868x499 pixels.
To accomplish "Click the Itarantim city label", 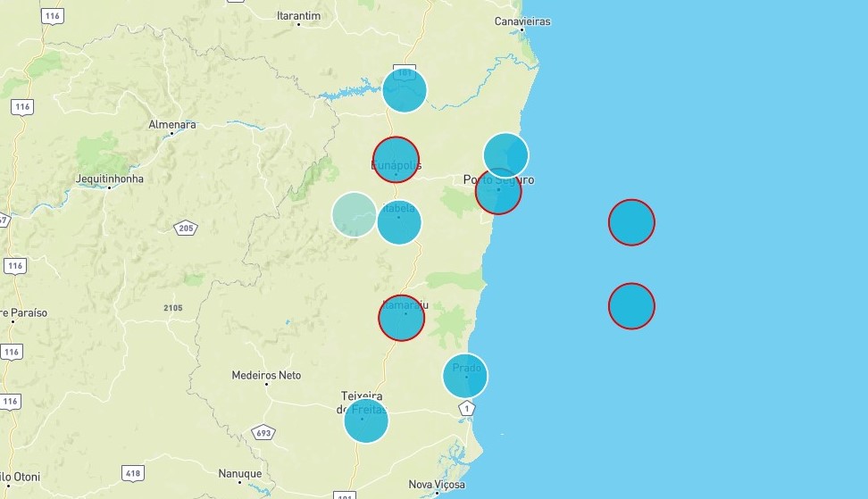I will click(299, 16).
